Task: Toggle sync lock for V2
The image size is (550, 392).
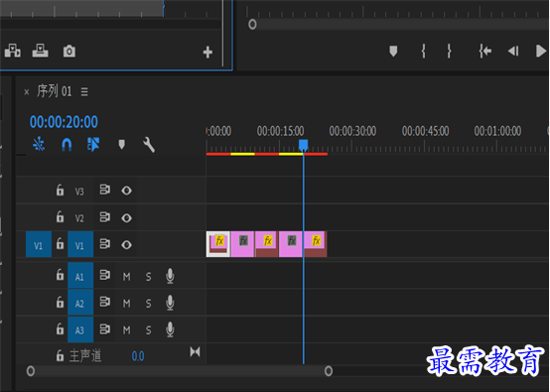Action: click(105, 217)
